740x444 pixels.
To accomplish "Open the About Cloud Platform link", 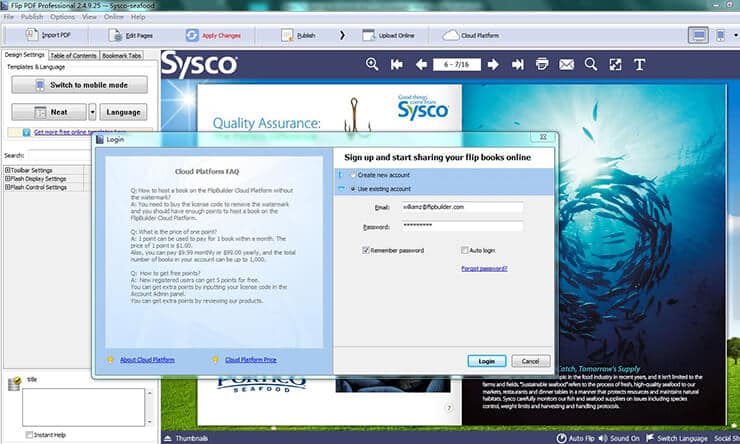I will [147, 360].
